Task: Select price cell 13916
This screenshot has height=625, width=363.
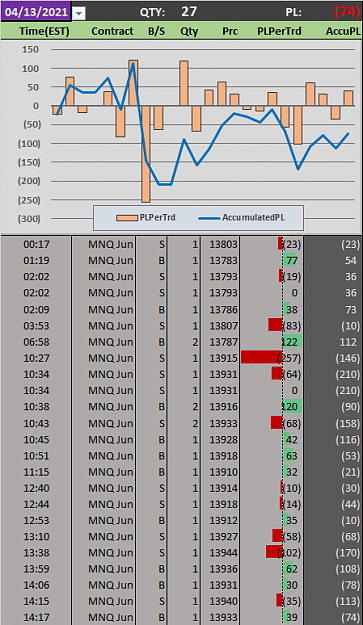Action: tap(220, 407)
